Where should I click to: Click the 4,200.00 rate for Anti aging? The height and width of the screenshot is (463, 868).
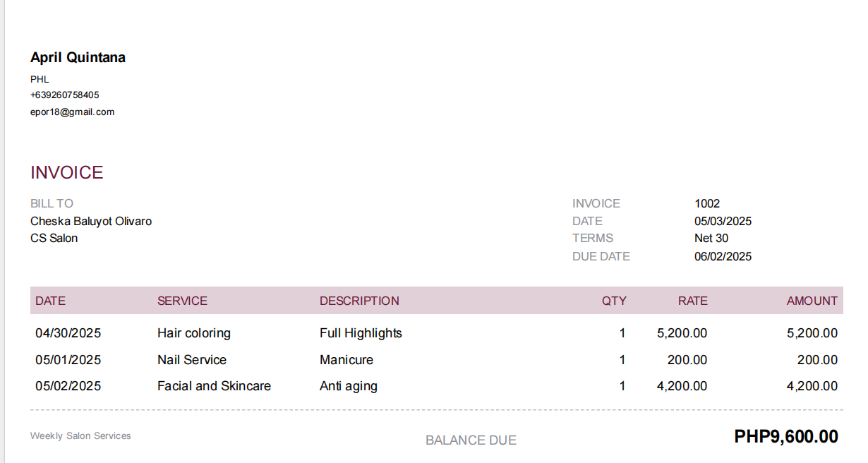coord(680,386)
